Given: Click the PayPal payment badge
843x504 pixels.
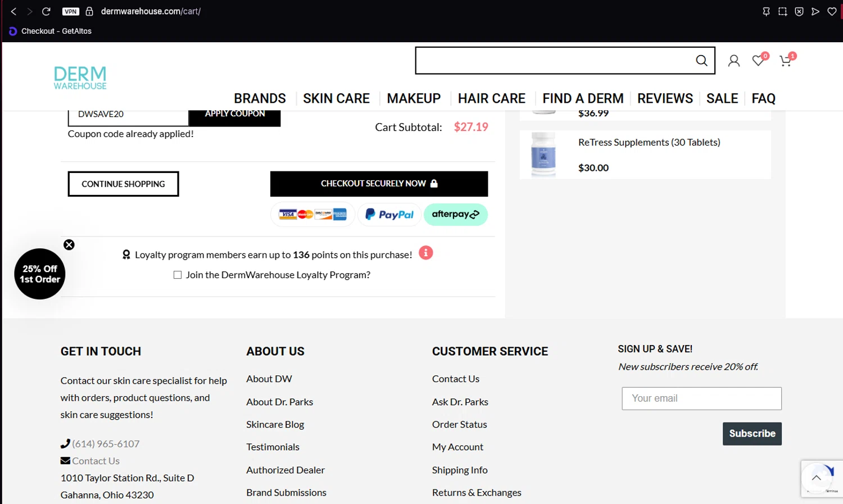Looking at the screenshot, I should [x=389, y=215].
